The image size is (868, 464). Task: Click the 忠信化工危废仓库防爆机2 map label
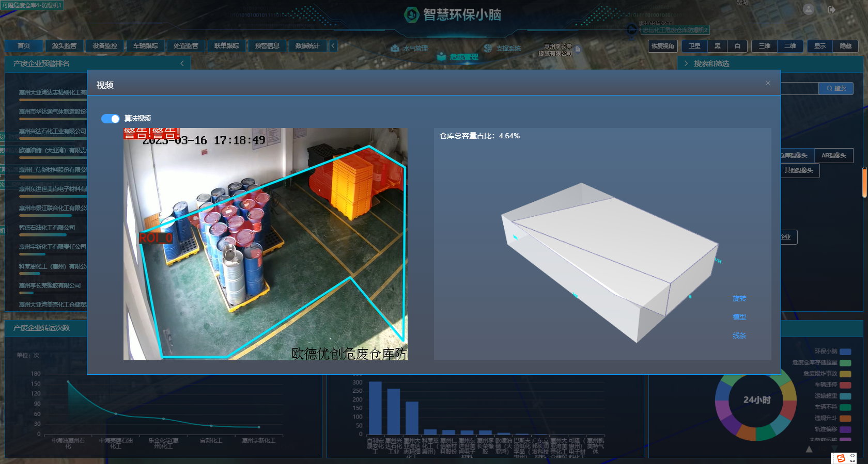[675, 30]
